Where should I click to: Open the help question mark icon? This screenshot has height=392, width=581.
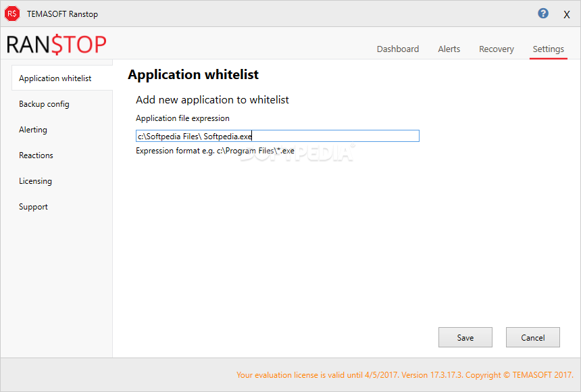(x=543, y=14)
